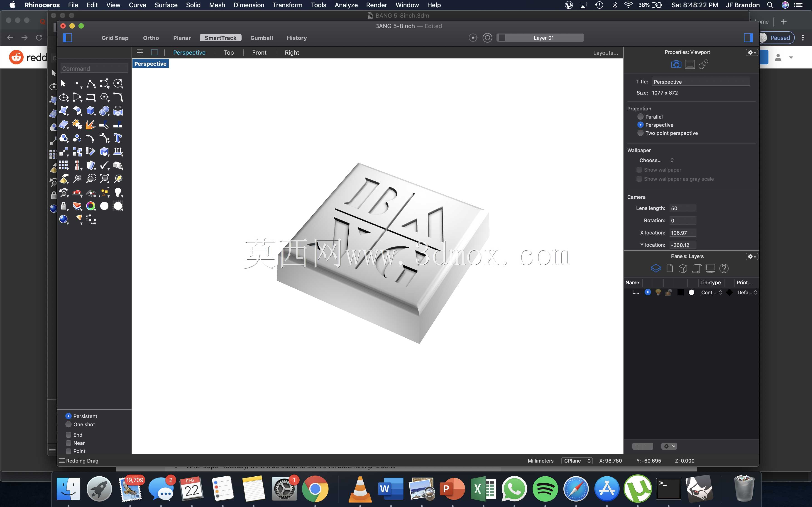Click the black layer color swatch
This screenshot has height=507, width=812.
[x=680, y=292]
